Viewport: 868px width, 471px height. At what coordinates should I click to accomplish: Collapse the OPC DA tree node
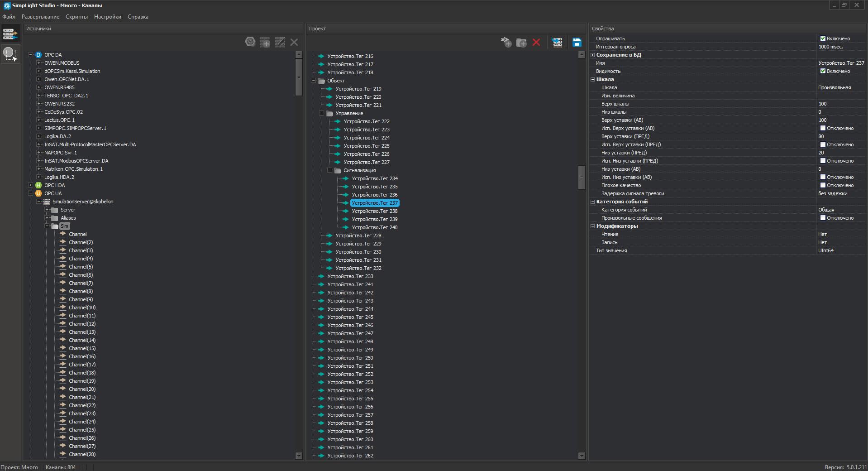point(31,55)
